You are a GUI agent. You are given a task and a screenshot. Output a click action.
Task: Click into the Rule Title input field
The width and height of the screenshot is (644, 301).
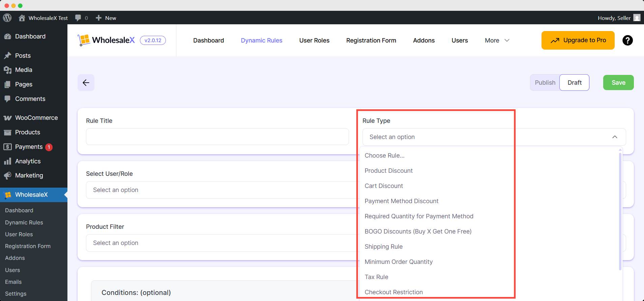pos(217,137)
